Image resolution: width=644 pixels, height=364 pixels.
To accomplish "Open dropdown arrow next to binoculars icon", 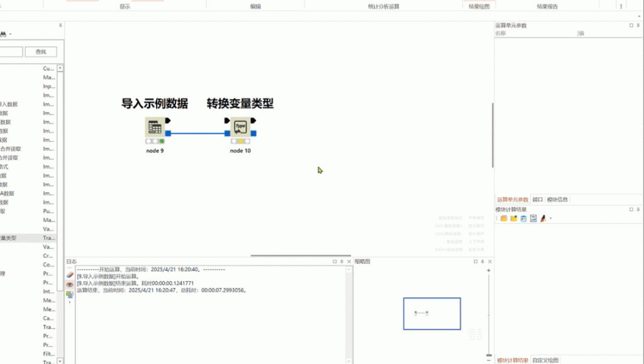I will pos(10,34).
